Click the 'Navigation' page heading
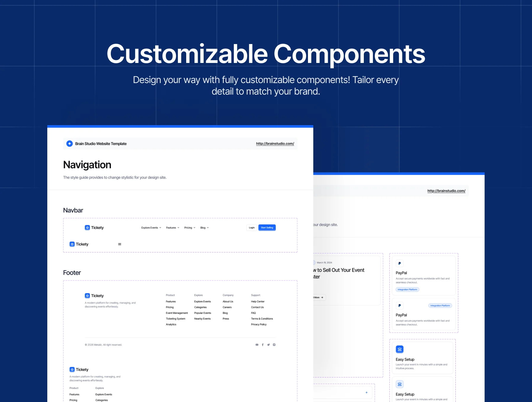Viewport: 532px width, 402px height. coord(87,165)
